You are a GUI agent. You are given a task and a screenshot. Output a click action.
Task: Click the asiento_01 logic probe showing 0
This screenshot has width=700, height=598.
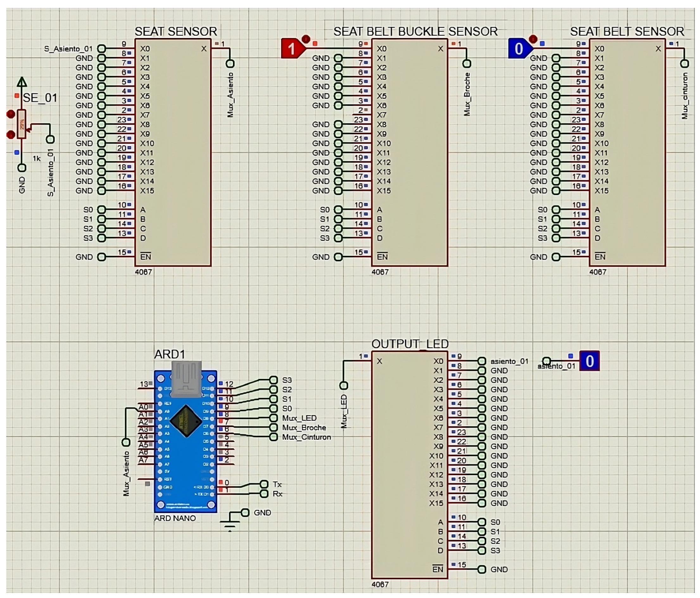click(589, 361)
